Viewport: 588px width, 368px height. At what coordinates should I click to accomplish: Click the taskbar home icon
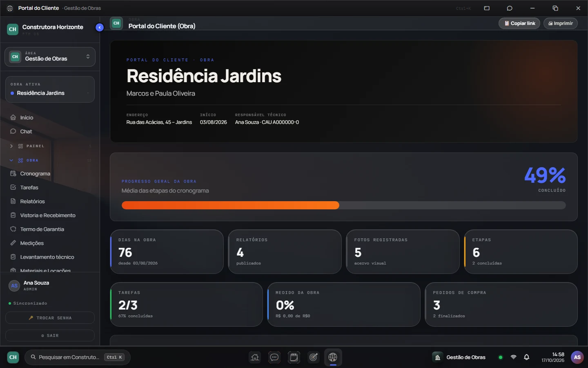point(255,357)
